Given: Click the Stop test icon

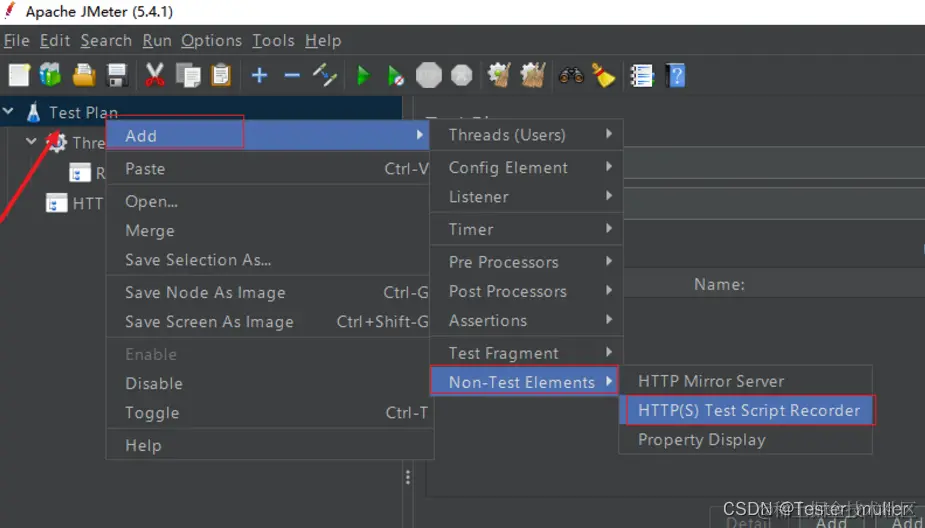Looking at the screenshot, I should coord(429,76).
